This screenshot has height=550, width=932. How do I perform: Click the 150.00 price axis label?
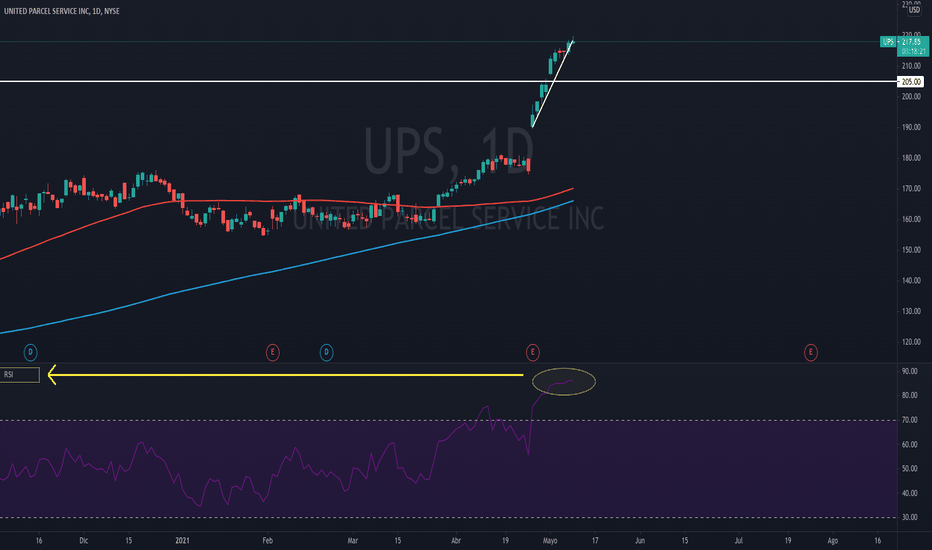coord(911,250)
